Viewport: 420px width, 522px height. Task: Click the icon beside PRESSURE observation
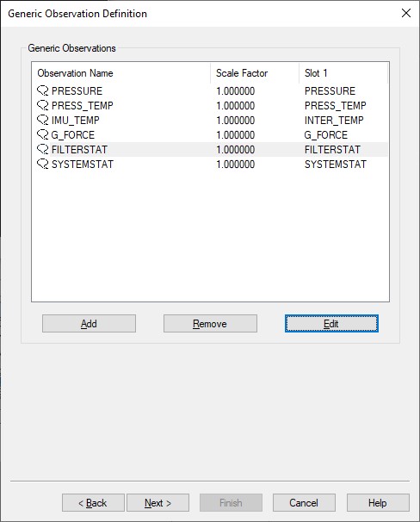tap(42, 90)
